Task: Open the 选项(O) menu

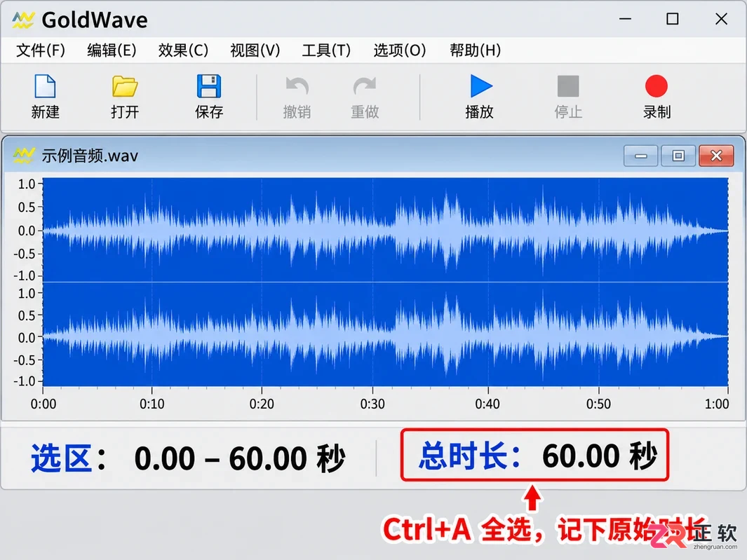Action: (399, 50)
